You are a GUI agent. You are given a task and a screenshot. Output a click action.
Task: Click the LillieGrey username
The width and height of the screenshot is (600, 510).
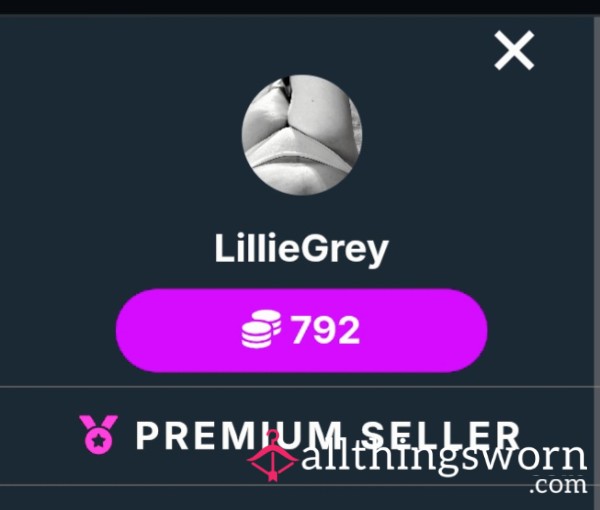click(x=302, y=249)
